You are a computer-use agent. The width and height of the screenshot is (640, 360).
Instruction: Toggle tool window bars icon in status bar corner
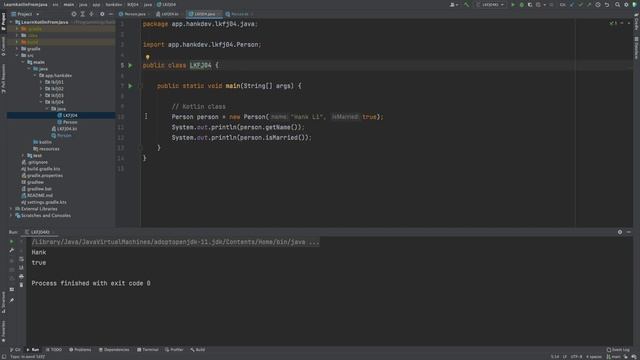pyautogui.click(x=4, y=356)
